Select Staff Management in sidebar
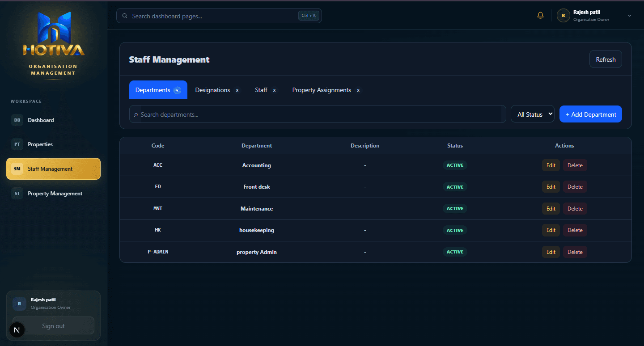The height and width of the screenshot is (346, 644). 54,169
